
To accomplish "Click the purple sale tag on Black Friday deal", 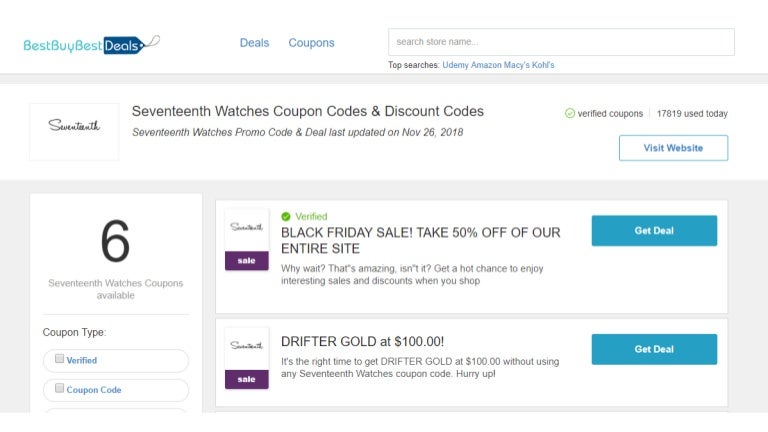I will [x=247, y=261].
